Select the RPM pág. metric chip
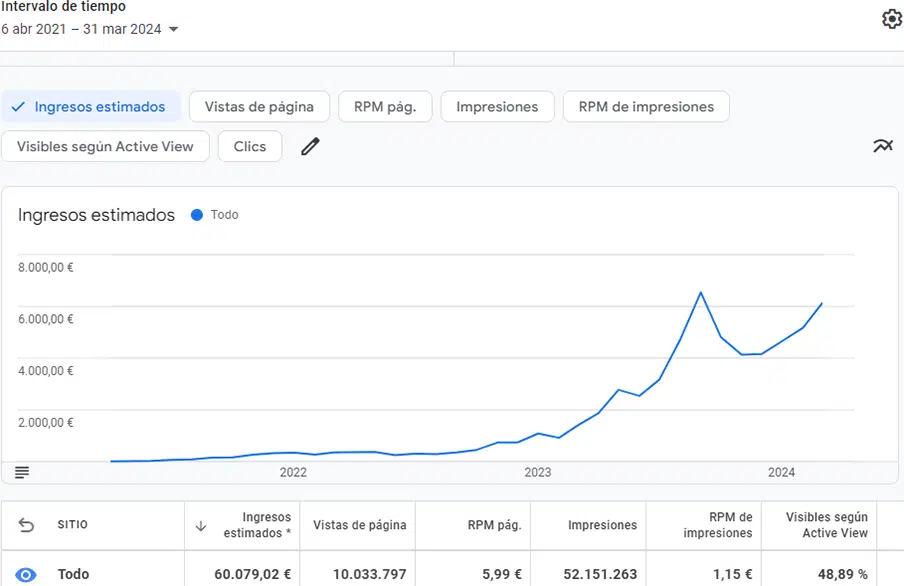Image resolution: width=904 pixels, height=586 pixels. coord(385,107)
